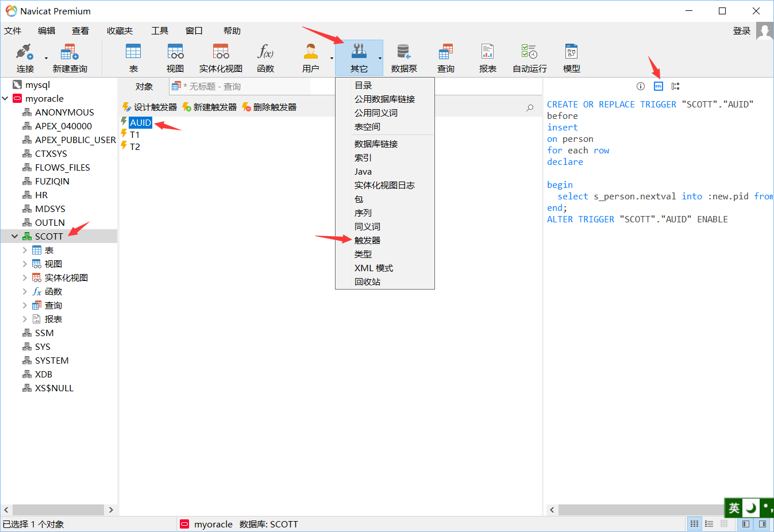Select the mysql connection in tree

(x=37, y=84)
